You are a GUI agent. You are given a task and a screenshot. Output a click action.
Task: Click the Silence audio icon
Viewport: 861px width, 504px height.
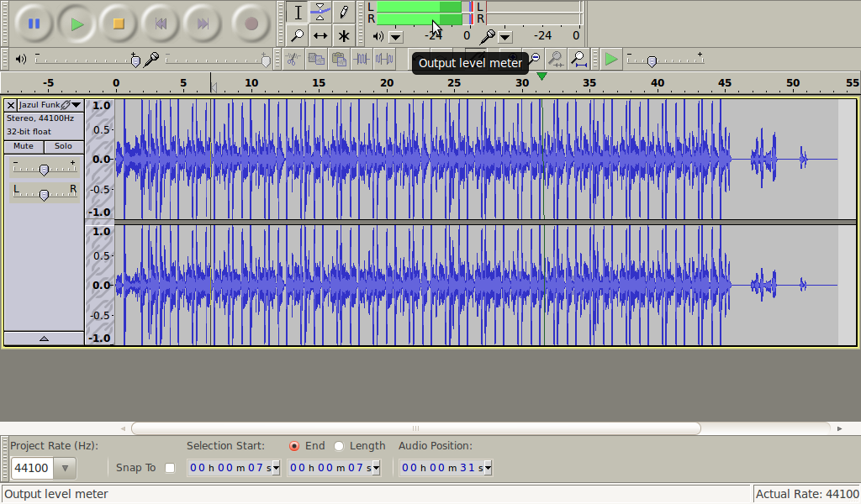tap(384, 59)
